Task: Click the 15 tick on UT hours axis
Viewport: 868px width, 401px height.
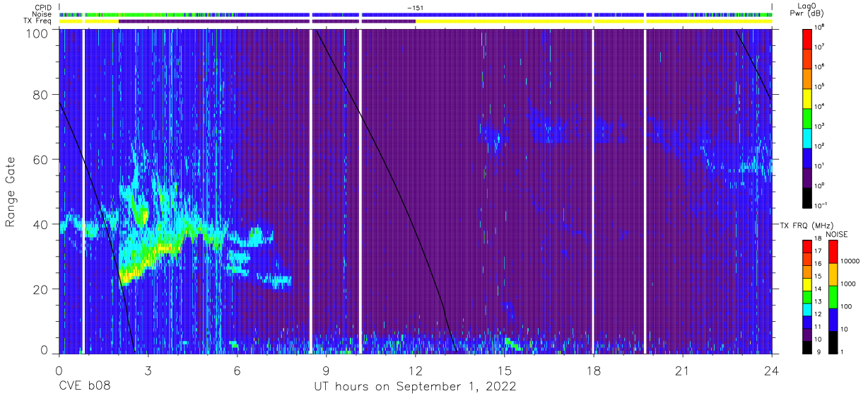Action: coord(504,371)
